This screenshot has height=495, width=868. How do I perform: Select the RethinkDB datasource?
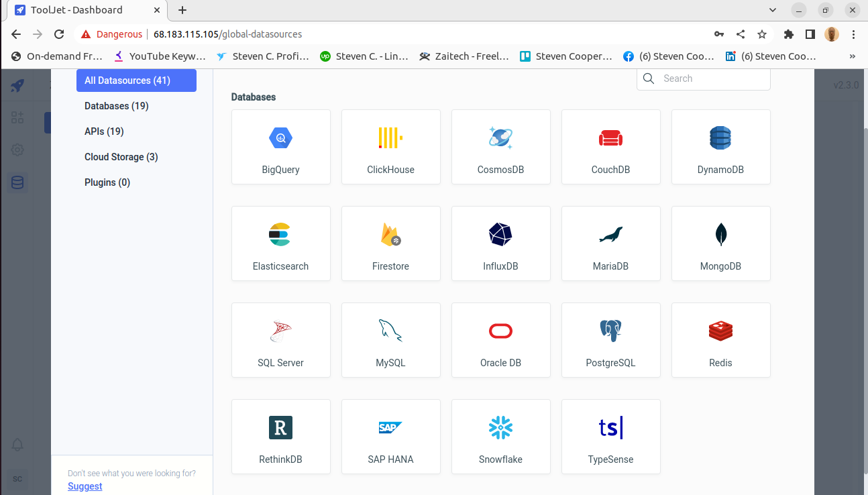281,437
